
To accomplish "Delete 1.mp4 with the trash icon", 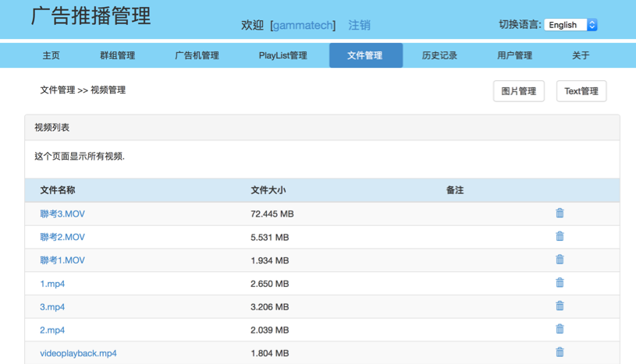I will (x=560, y=283).
